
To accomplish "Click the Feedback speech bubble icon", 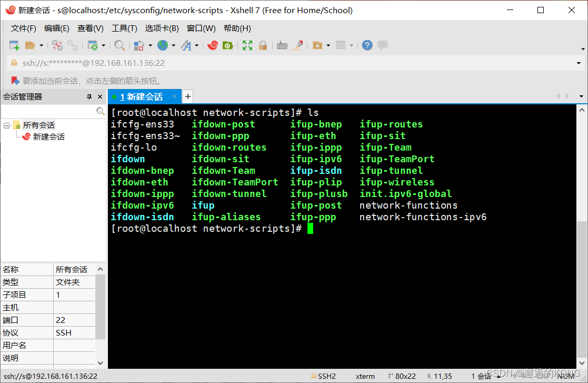I will (383, 45).
